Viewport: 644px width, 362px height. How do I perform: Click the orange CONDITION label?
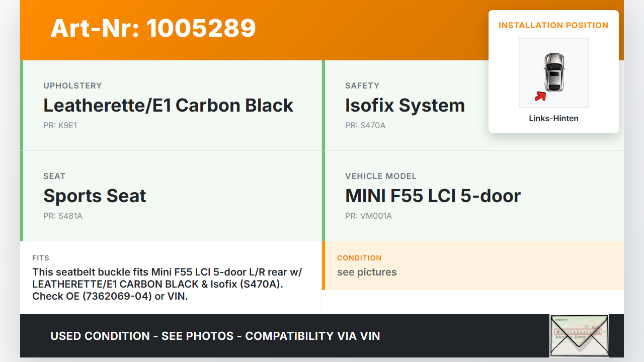coord(359,258)
